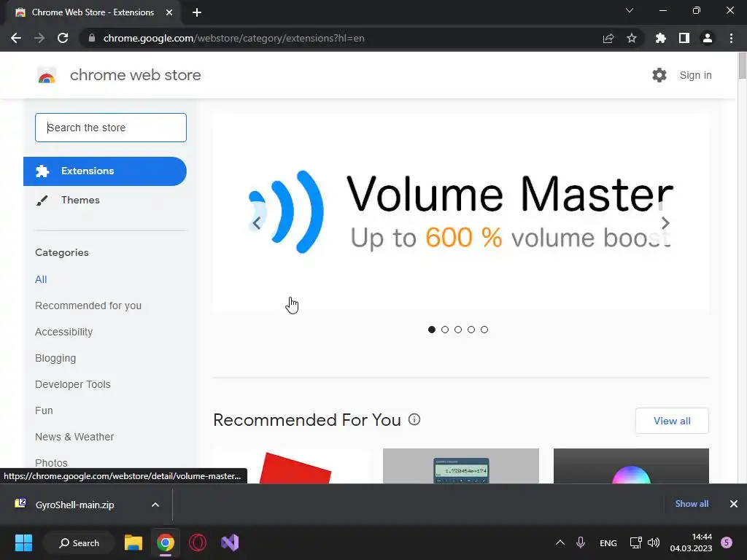Open Recommended for you category
Screen dimensions: 747x560
(x=88, y=306)
